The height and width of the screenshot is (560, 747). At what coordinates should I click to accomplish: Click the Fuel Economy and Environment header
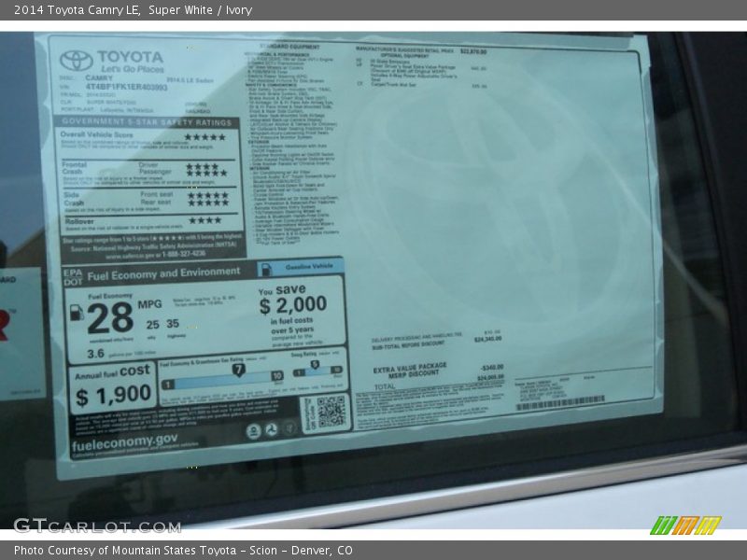point(163,274)
